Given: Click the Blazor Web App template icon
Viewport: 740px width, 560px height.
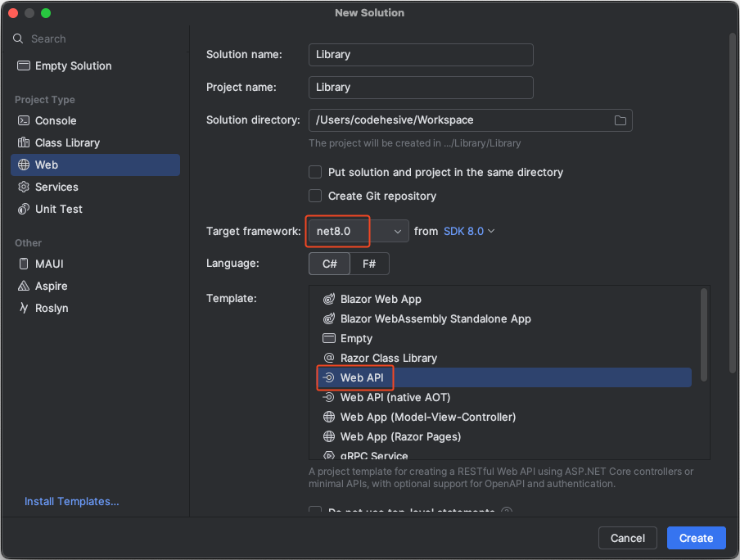Looking at the screenshot, I should click(x=329, y=299).
